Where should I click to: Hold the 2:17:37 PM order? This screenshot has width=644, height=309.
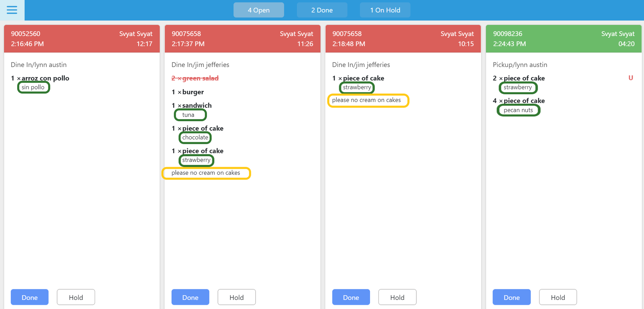pyautogui.click(x=236, y=297)
